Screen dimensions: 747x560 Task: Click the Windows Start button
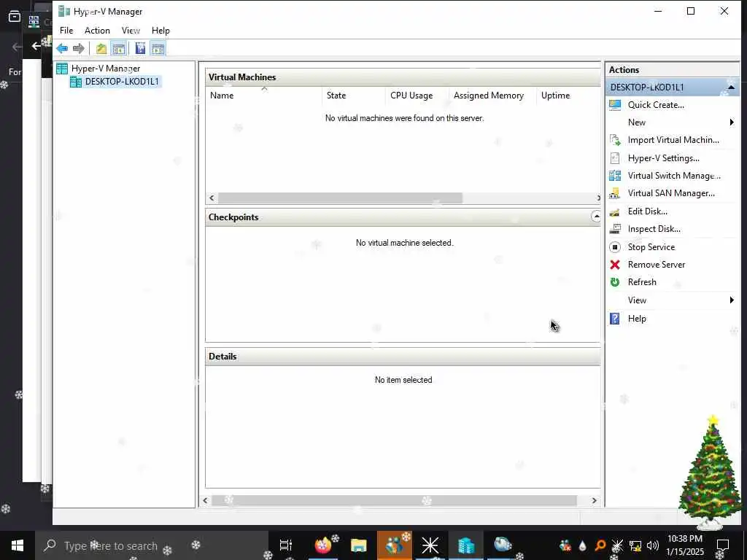click(x=18, y=545)
